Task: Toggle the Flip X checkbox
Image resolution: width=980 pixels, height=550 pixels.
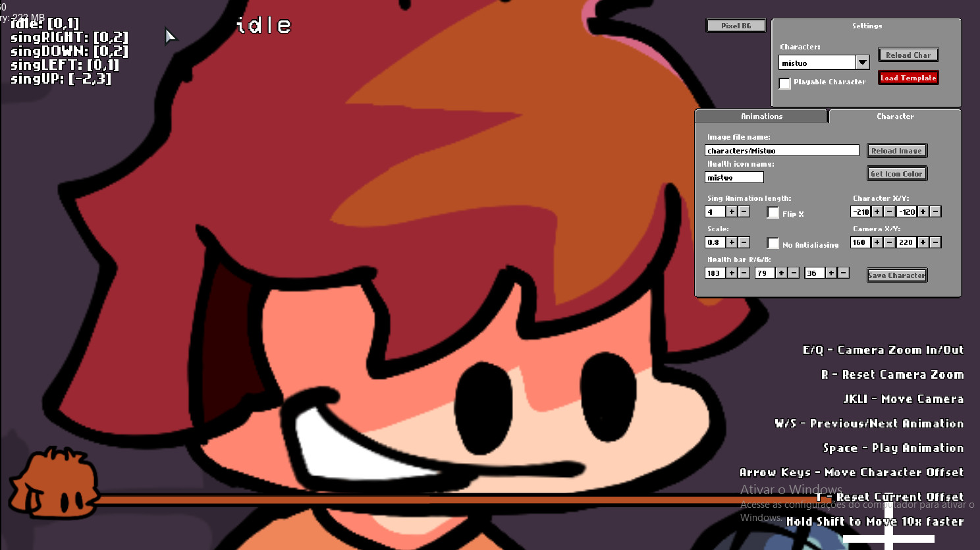Action: [x=773, y=213]
